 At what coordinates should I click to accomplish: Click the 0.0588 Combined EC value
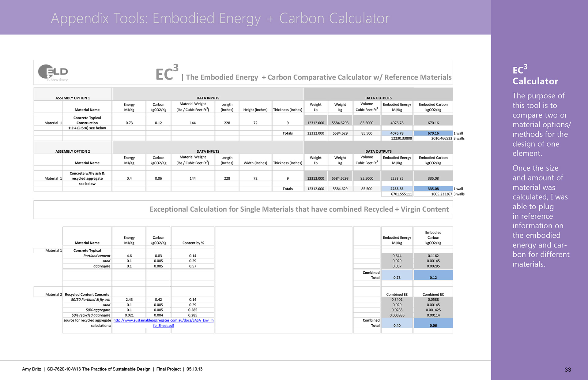433,300
